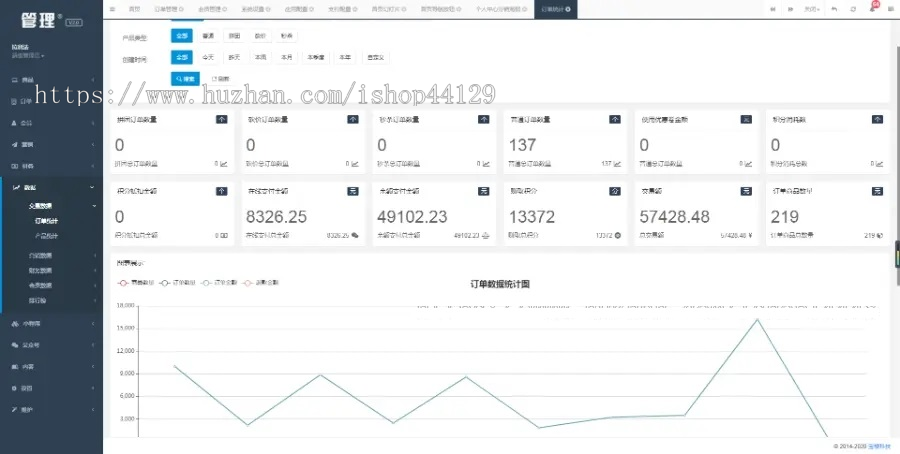Click the highest peak point on the chart line

point(757,319)
